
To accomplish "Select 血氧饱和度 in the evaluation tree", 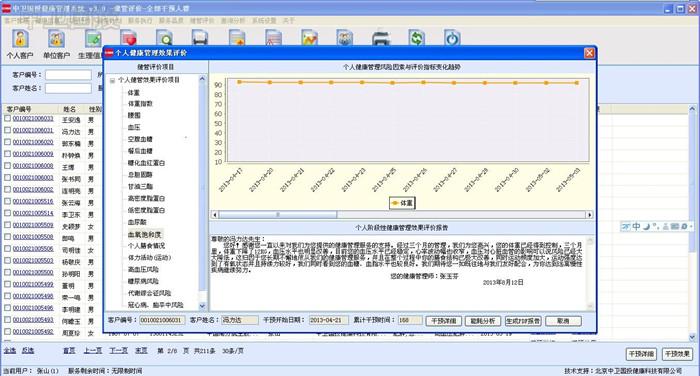I will pos(145,234).
